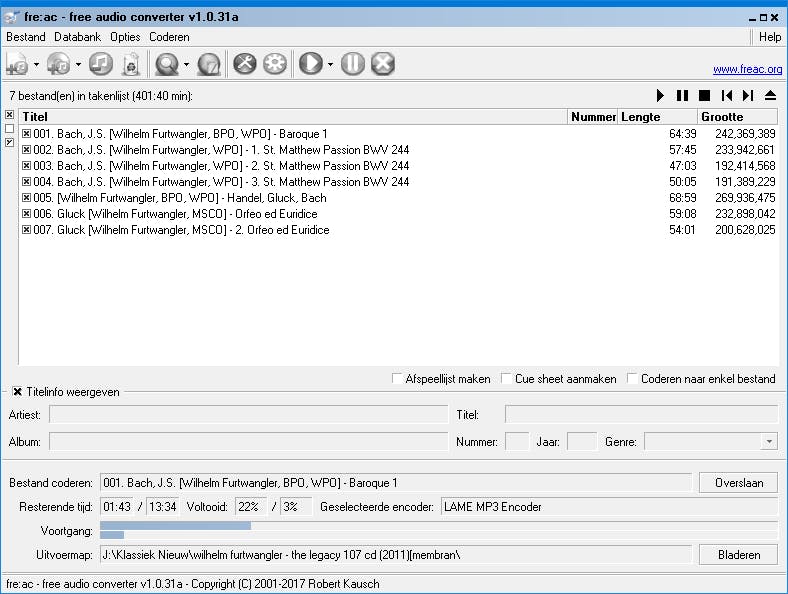Play the selected track in the joblist player

coord(660,95)
